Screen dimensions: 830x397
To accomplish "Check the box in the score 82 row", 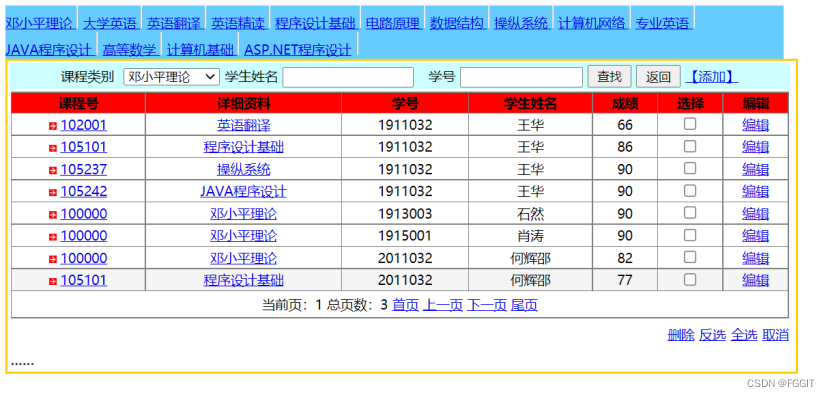I will (690, 257).
